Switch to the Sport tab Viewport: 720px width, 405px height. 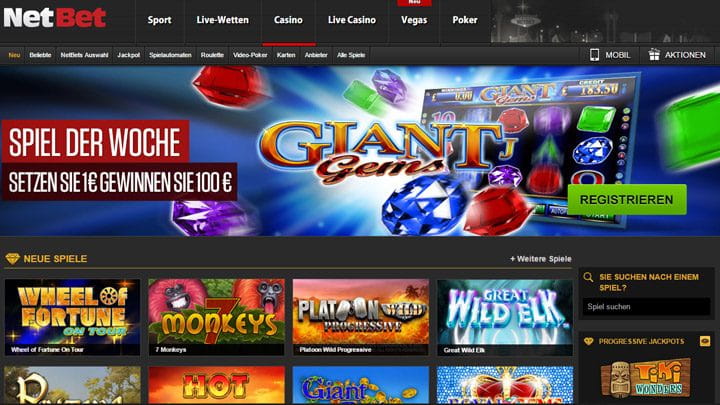(x=159, y=20)
